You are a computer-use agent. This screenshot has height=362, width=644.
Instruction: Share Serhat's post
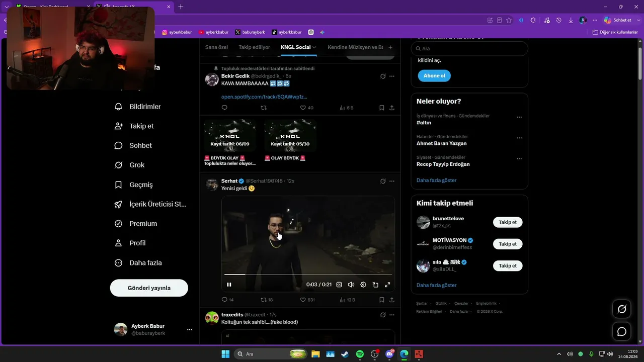coord(392,300)
